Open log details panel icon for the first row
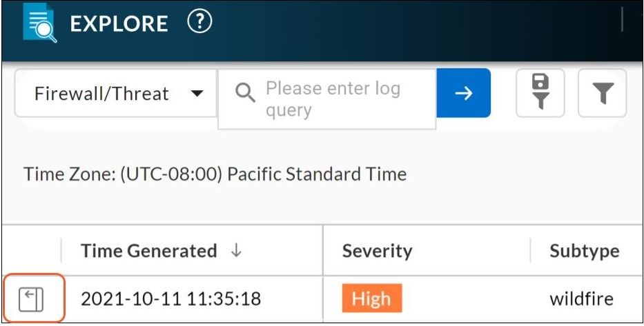This screenshot has width=644, height=326. point(31,300)
